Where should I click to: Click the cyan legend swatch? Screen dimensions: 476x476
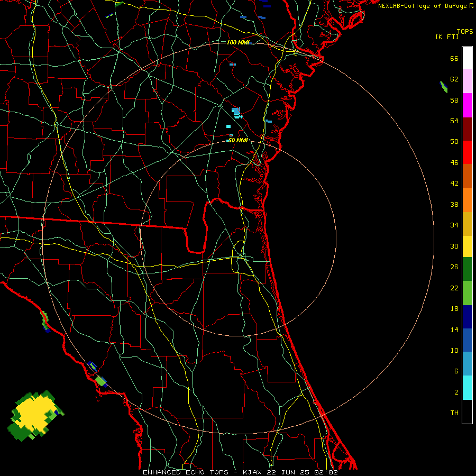tap(467, 388)
